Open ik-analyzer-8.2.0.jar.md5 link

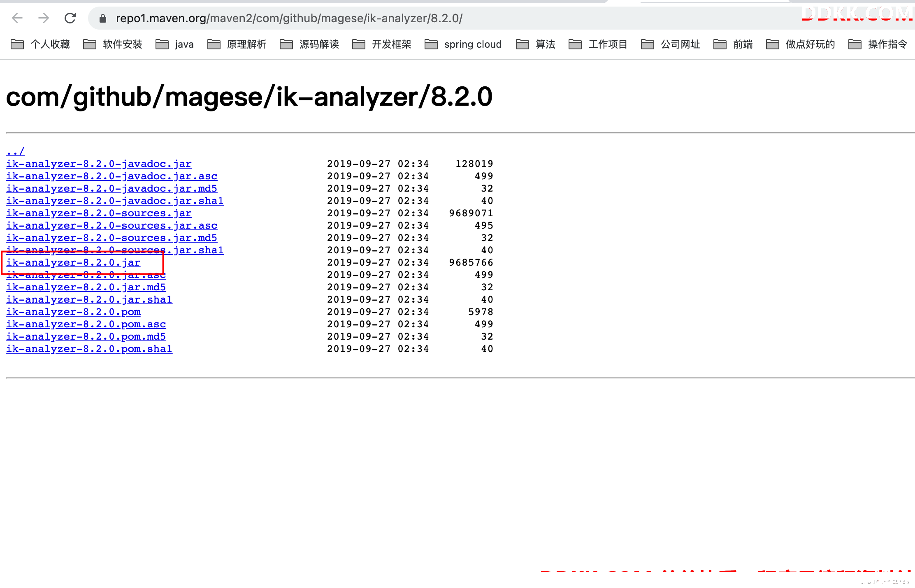86,287
